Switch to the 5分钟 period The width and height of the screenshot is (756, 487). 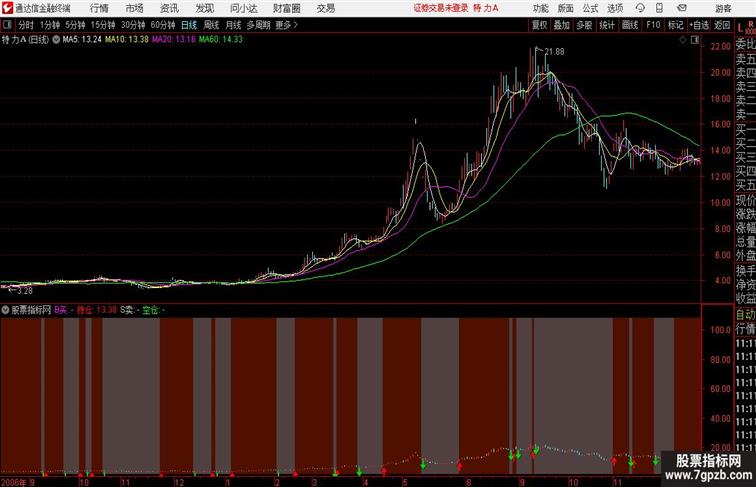click(75, 25)
